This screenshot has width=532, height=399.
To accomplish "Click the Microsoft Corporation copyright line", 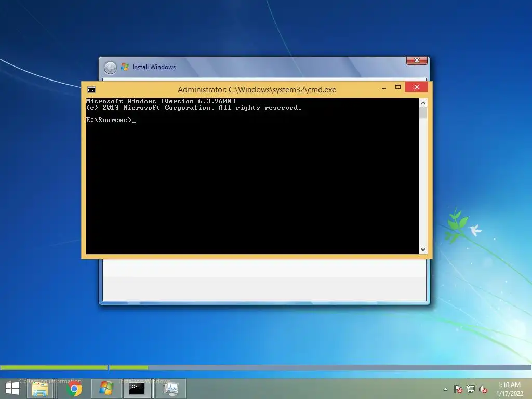I will pos(194,108).
